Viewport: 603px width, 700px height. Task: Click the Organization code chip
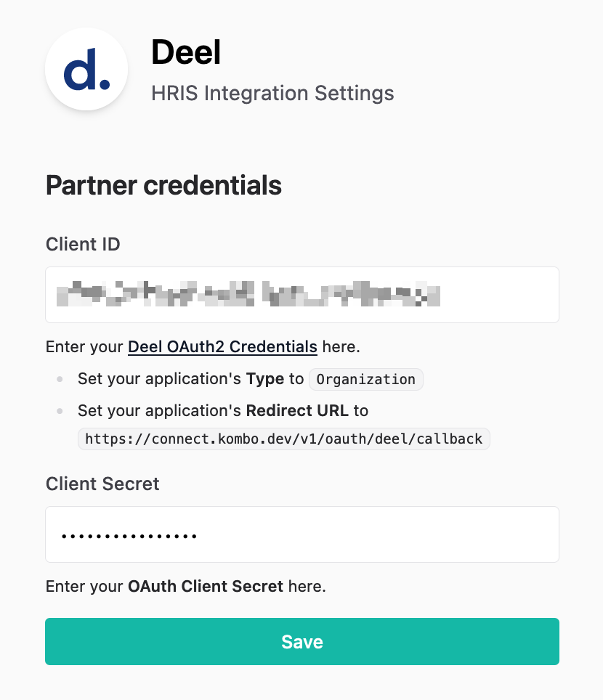click(366, 380)
